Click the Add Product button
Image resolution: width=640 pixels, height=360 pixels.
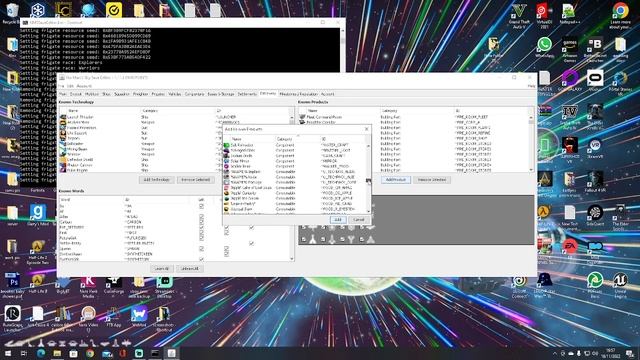tap(396, 180)
